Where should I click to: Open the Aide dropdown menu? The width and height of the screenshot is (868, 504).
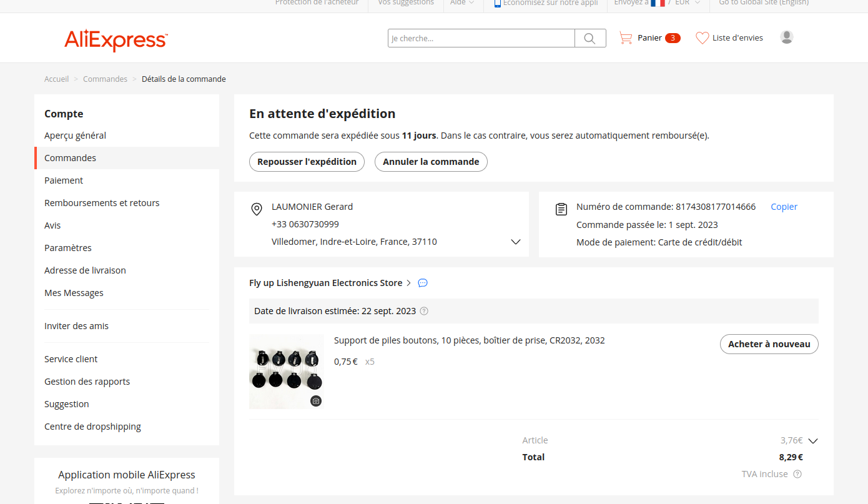pyautogui.click(x=462, y=3)
